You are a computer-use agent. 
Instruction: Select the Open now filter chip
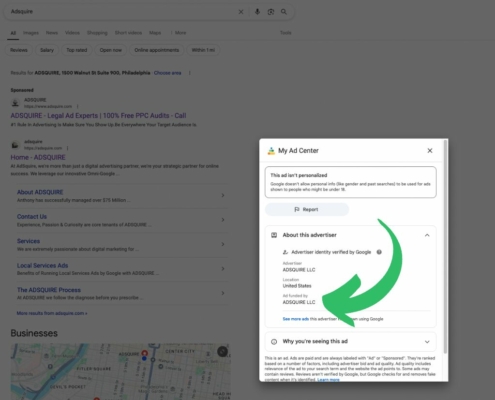(x=110, y=50)
